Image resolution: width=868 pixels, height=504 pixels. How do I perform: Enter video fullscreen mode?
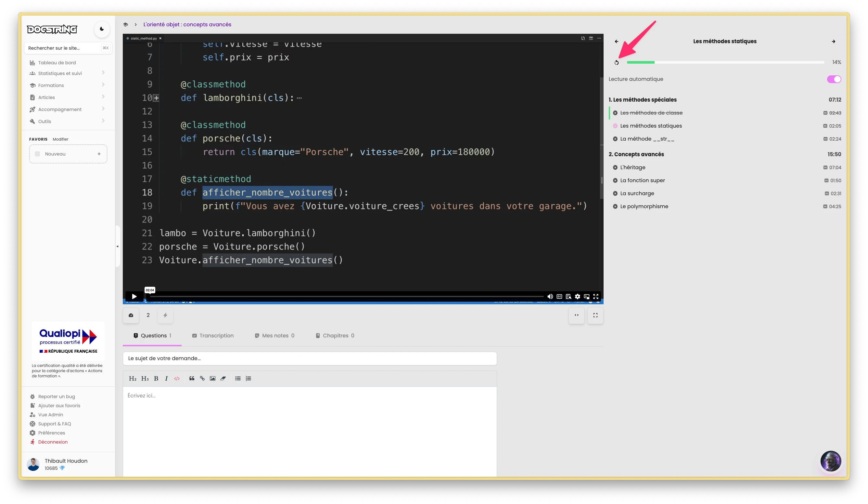[x=595, y=296]
